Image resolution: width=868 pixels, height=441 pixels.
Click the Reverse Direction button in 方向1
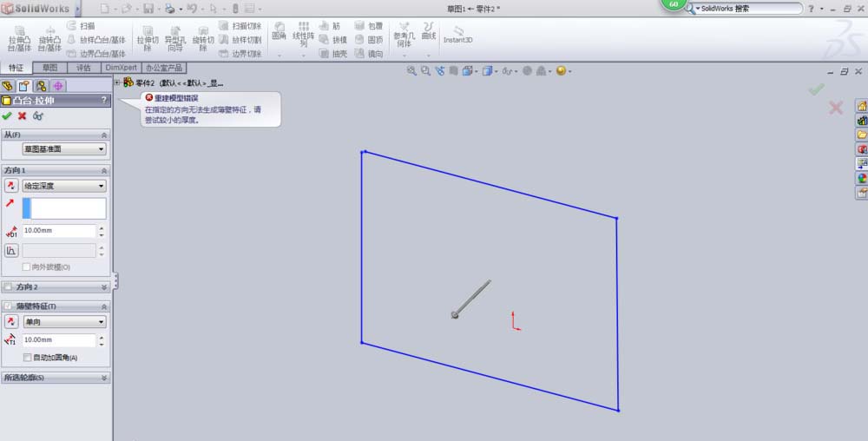point(11,186)
